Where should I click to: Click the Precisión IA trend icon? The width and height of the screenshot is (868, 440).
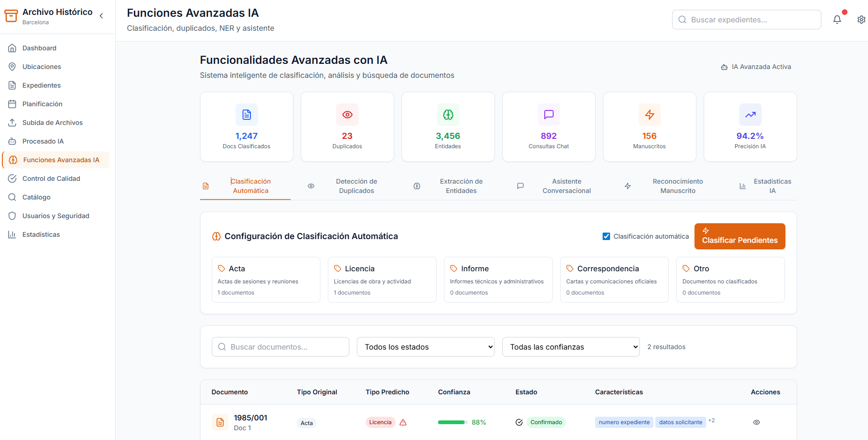click(750, 115)
